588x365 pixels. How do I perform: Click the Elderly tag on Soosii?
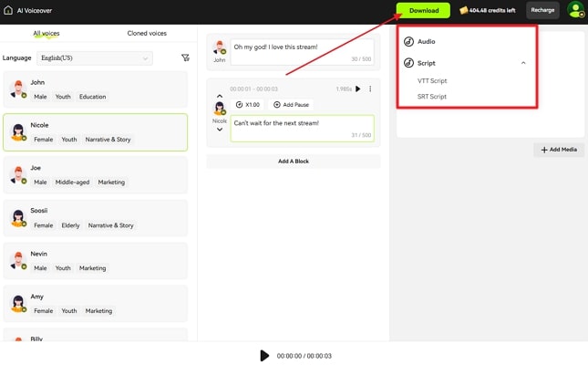pyautogui.click(x=70, y=225)
